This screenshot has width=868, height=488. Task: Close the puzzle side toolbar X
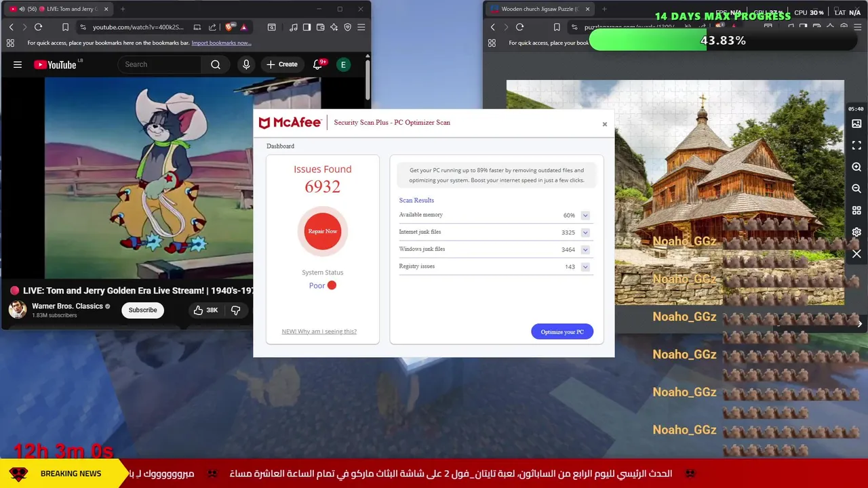tap(856, 254)
